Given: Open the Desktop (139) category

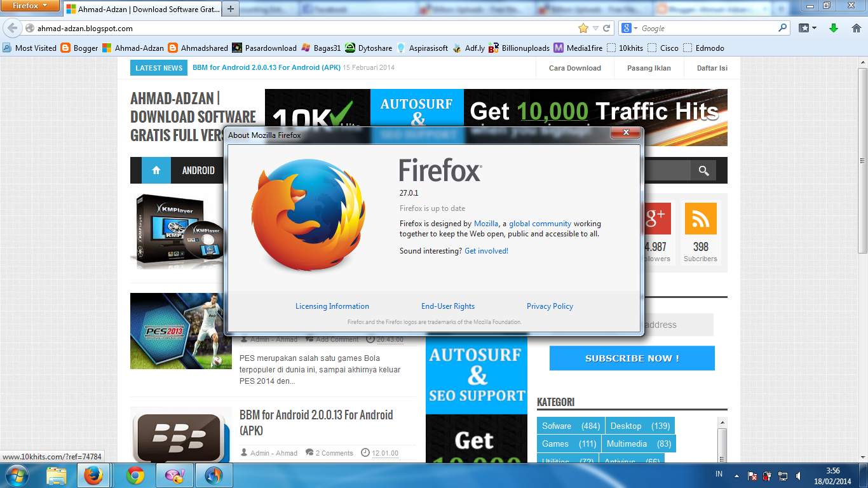Looking at the screenshot, I should tap(640, 426).
